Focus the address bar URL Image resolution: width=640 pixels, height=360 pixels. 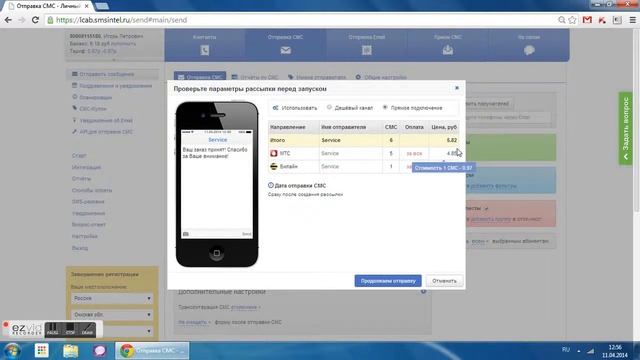point(122,20)
